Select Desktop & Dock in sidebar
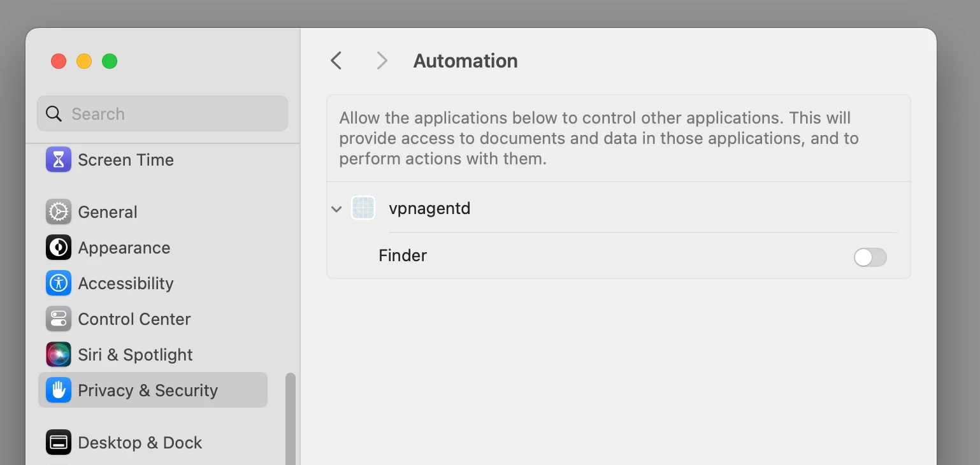 point(140,442)
